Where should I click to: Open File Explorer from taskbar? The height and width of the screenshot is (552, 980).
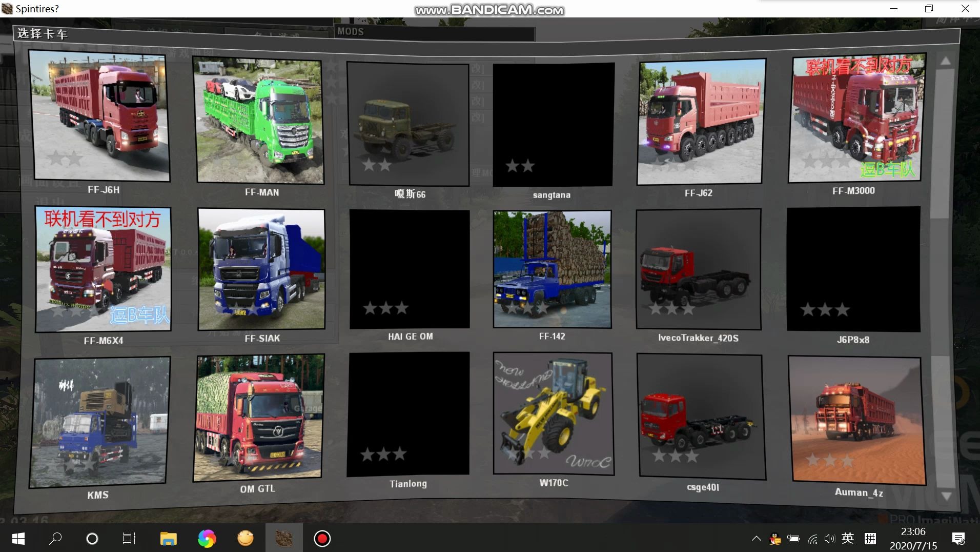point(168,539)
